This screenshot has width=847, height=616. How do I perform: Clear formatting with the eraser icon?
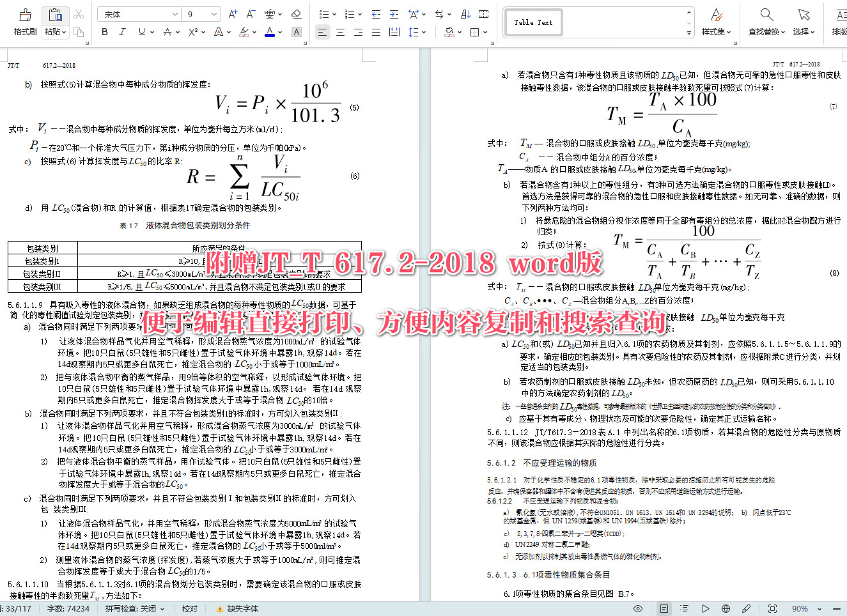pos(297,14)
